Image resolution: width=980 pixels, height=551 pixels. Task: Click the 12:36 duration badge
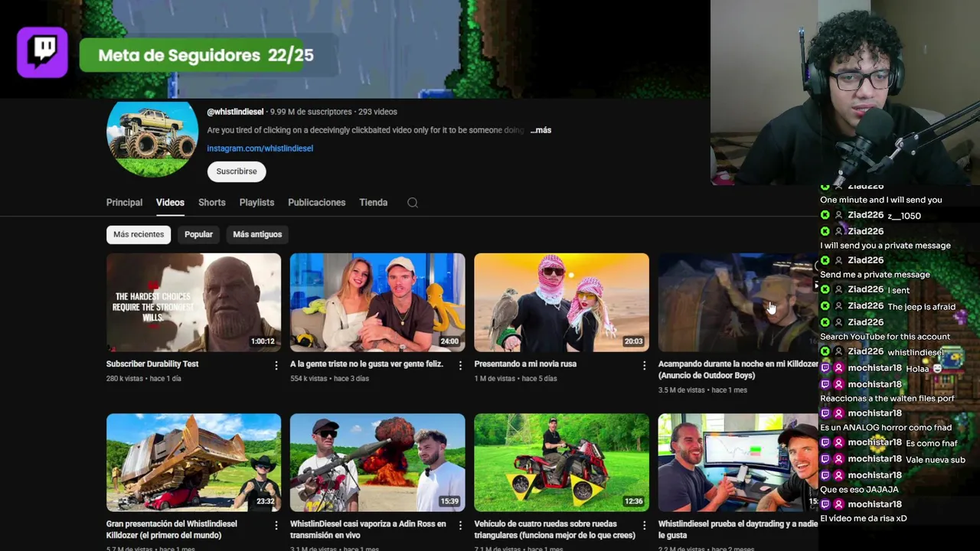click(x=633, y=502)
